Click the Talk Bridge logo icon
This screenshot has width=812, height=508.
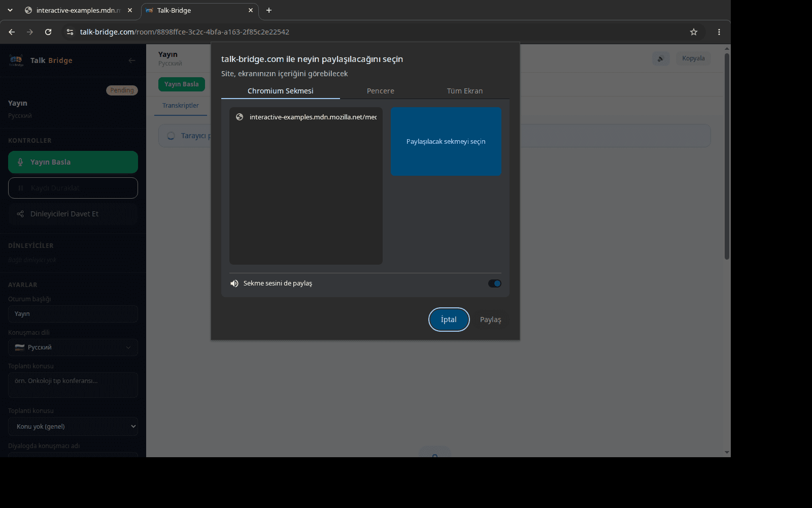pyautogui.click(x=16, y=60)
